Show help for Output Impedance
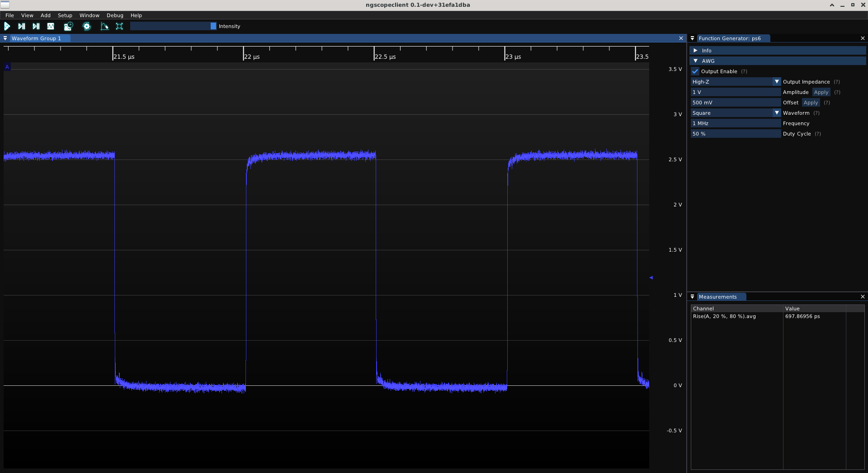This screenshot has width=868, height=473. (x=837, y=82)
